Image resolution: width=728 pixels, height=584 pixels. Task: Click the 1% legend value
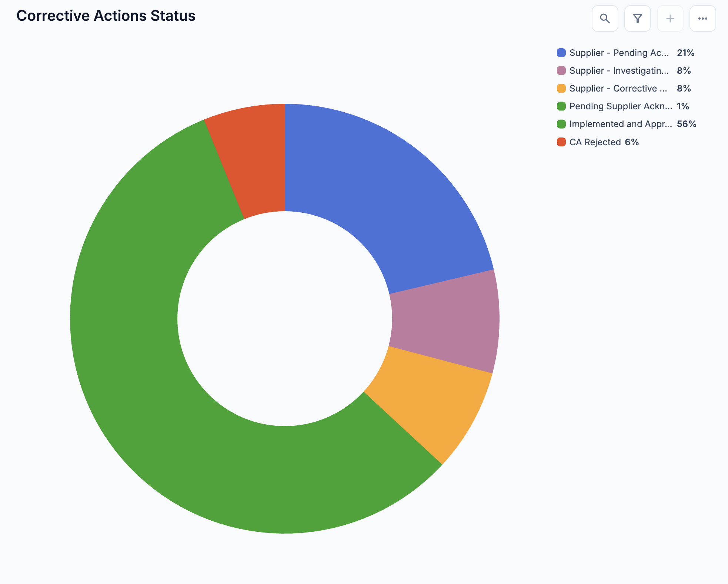683,106
